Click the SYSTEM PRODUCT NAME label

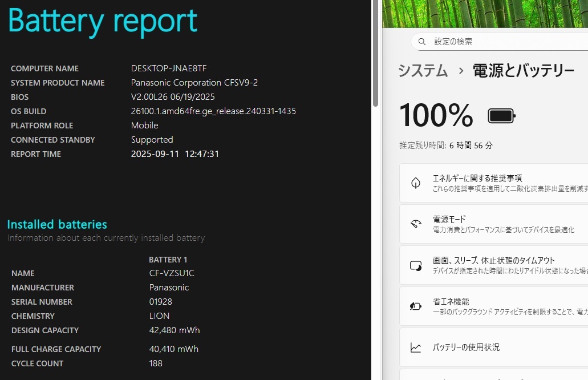click(58, 83)
